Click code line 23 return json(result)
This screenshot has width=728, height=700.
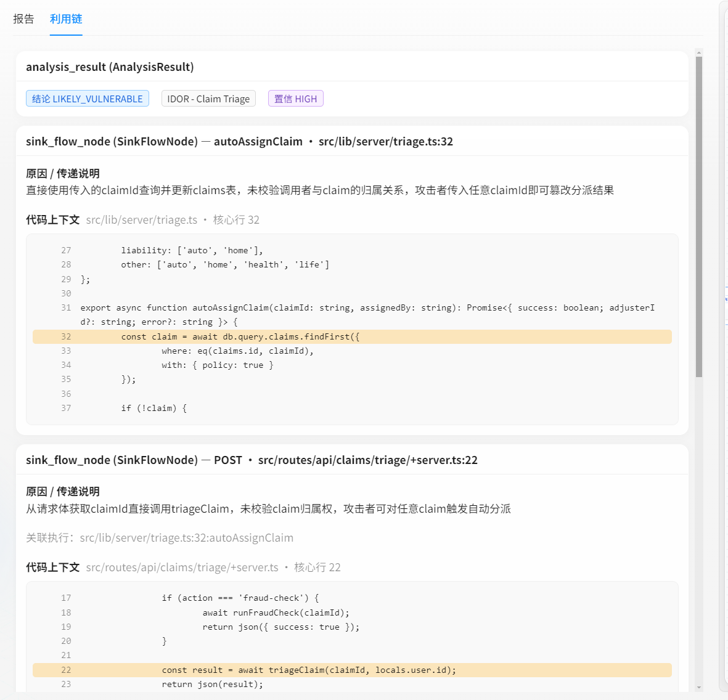point(212,684)
